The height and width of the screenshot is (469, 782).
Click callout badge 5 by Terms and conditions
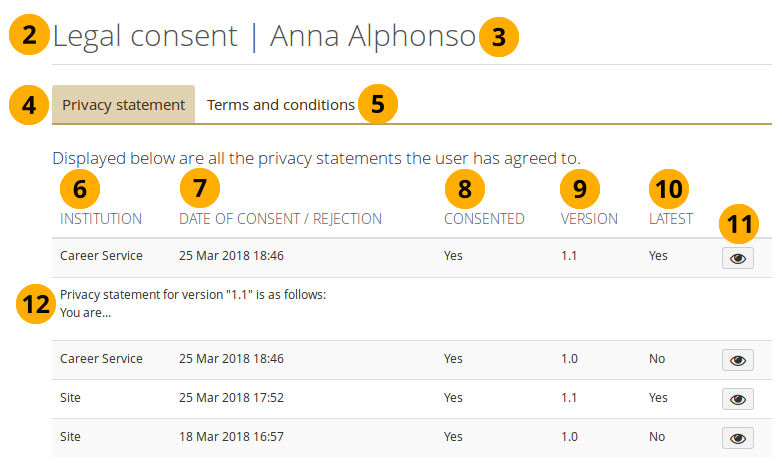pyautogui.click(x=377, y=104)
